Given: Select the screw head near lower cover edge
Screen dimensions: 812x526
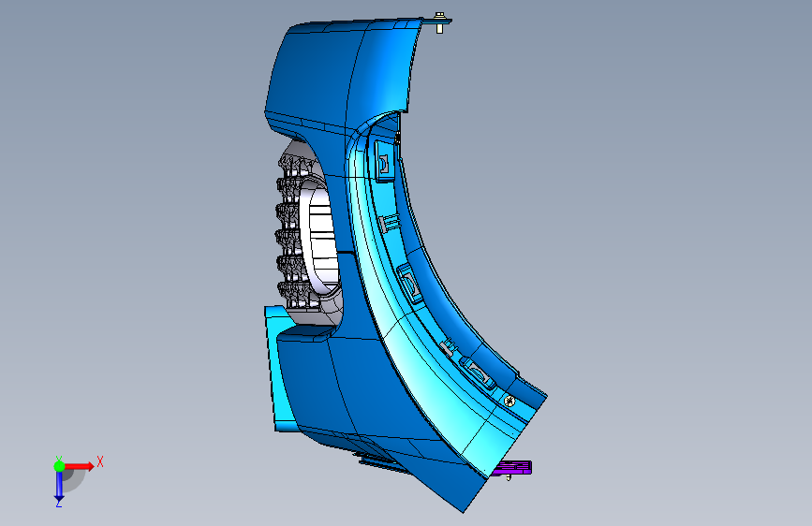Looking at the screenshot, I should pos(509,401).
